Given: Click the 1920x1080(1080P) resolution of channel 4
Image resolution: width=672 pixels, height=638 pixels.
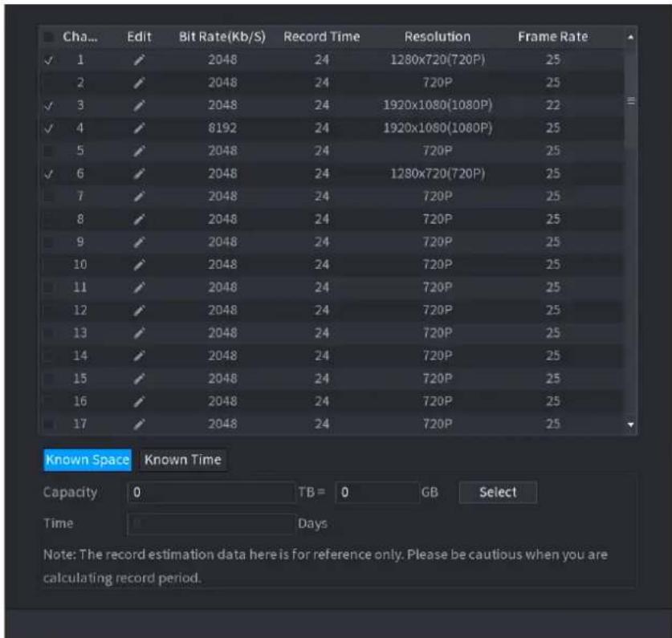Looking at the screenshot, I should 438,128.
